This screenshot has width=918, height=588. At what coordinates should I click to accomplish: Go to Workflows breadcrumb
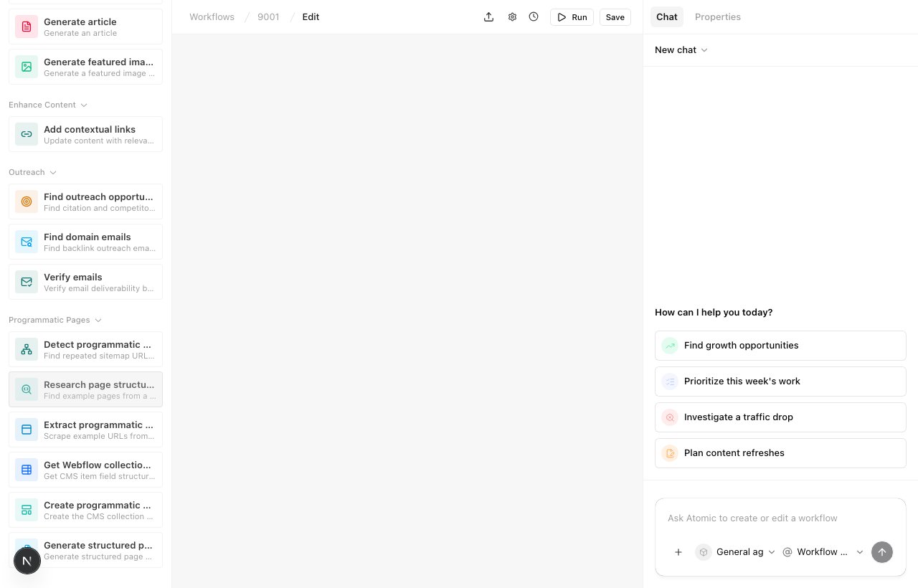pyautogui.click(x=212, y=17)
